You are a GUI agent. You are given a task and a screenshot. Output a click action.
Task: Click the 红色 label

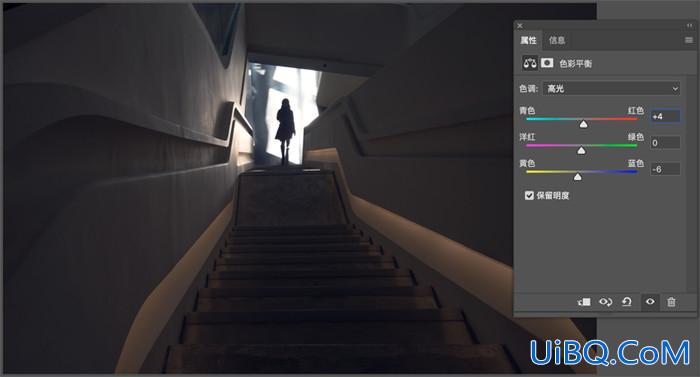pyautogui.click(x=636, y=110)
